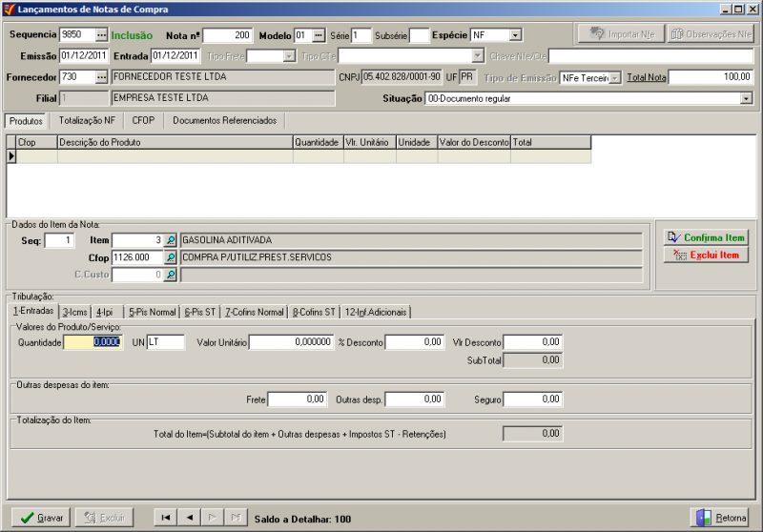Click GASOLINA ADITIVADA item description
Viewport: 763px width, 532px height.
pos(227,240)
